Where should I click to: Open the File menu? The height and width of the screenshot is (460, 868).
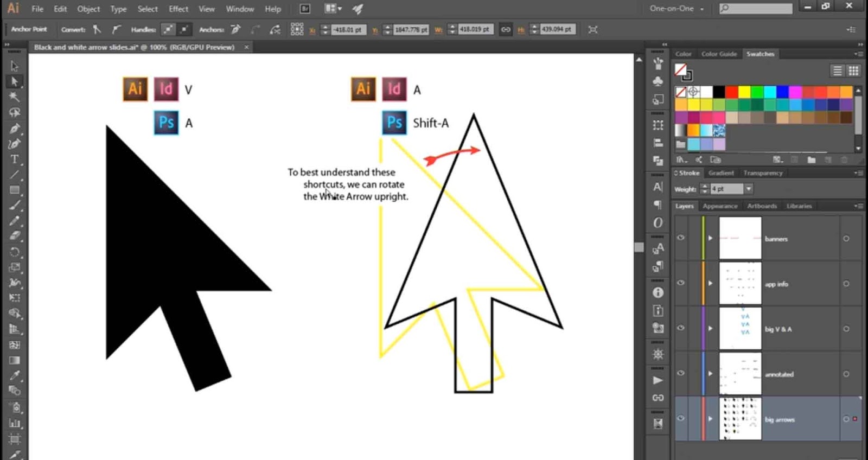point(37,9)
